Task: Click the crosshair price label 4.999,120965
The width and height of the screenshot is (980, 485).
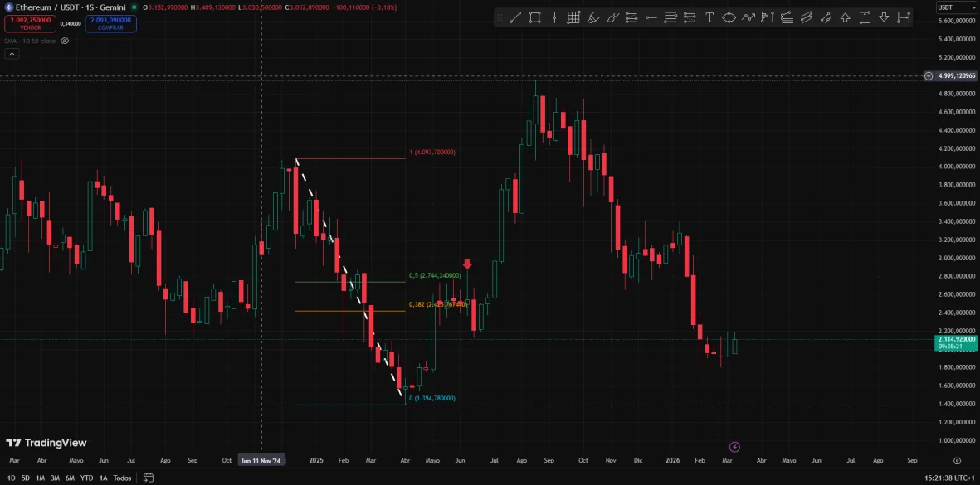Action: point(956,75)
